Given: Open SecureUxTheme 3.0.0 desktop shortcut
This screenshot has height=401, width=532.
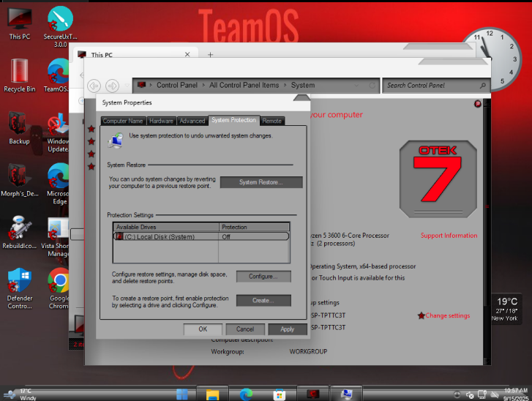Looking at the screenshot, I should point(61,26).
